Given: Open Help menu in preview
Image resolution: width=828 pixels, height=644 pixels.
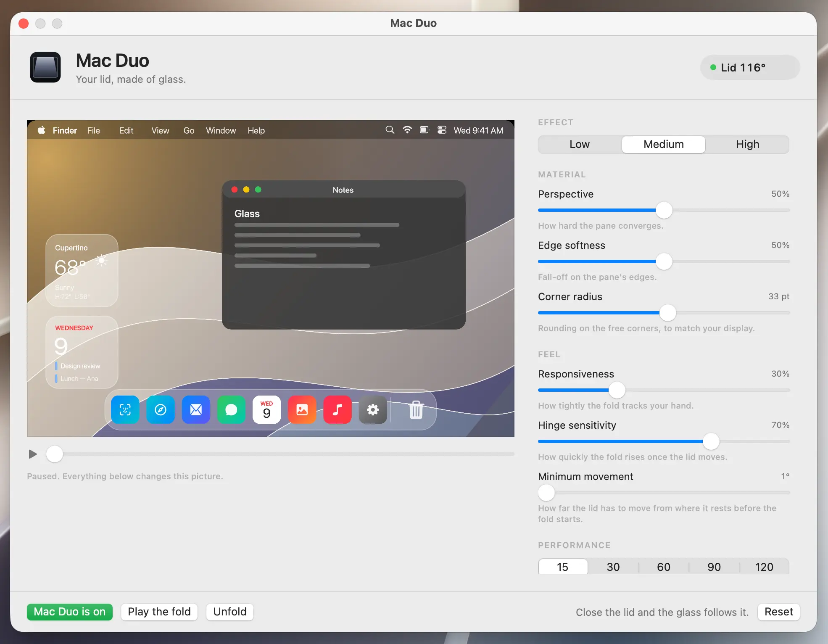Looking at the screenshot, I should 256,130.
